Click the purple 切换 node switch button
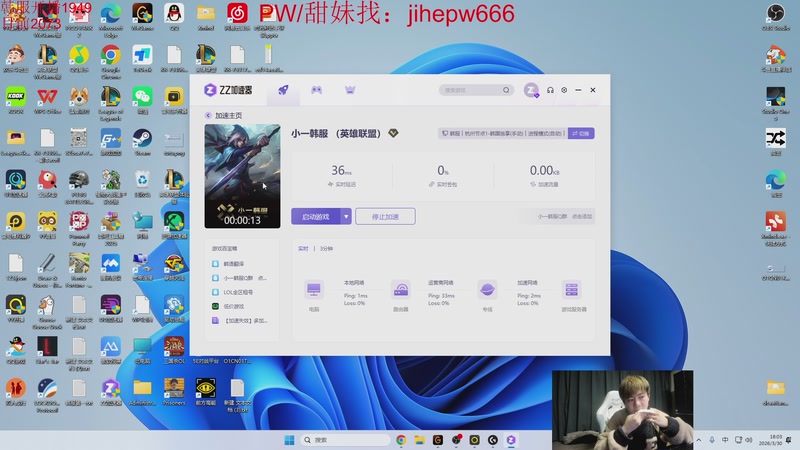This screenshot has width=800, height=450. point(581,133)
